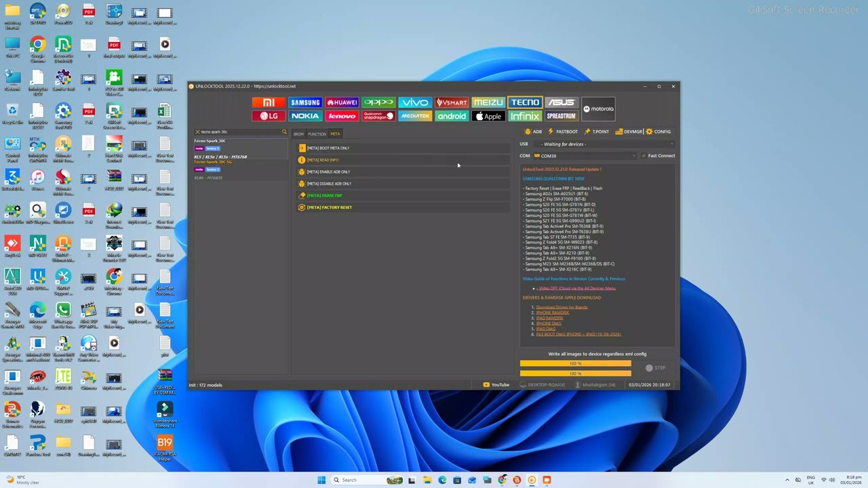Open the FILE BOOT DIAG IPHONE + IPAD link
This screenshot has height=488, width=868.
pyautogui.click(x=578, y=334)
